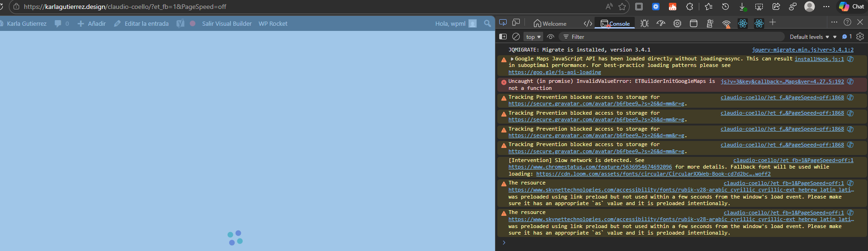Click the console Filter input field
The height and width of the screenshot is (251, 868).
[673, 37]
